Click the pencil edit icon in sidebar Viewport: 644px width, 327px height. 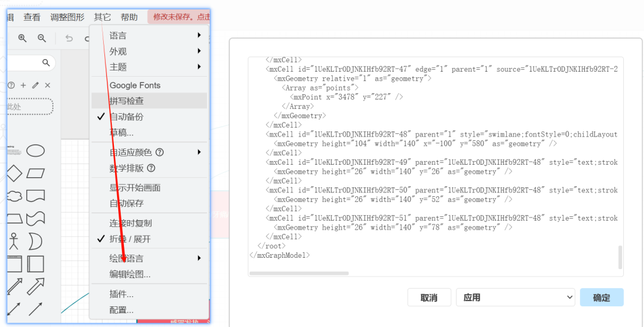click(35, 85)
